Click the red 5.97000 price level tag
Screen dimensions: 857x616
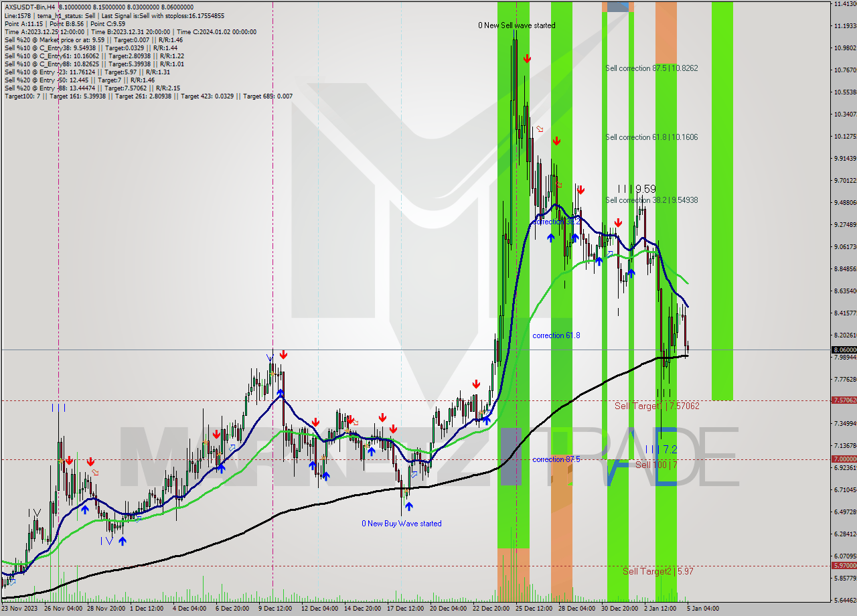[x=844, y=566]
